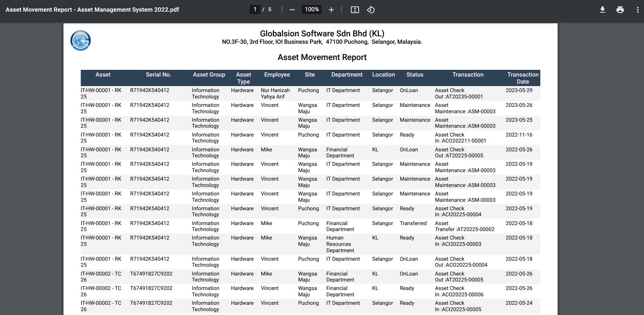The height and width of the screenshot is (315, 644).
Task: Click 'Asset Check In :ACO202211-00001' transaction
Action: tap(461, 138)
